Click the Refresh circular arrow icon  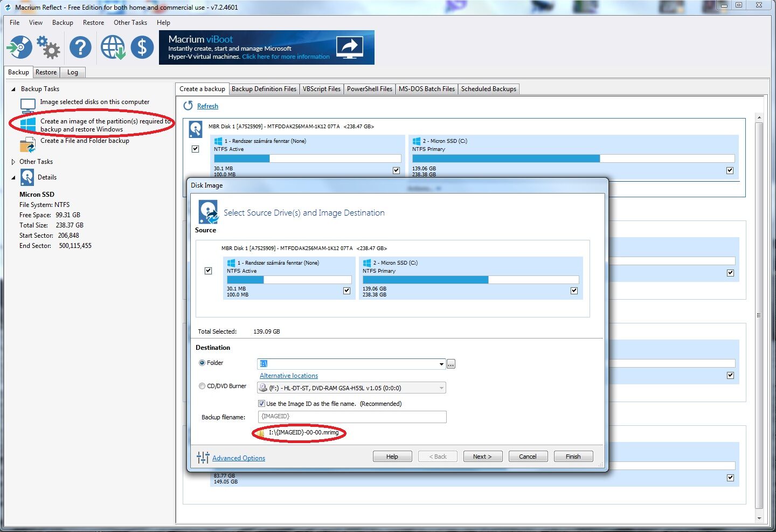tap(188, 106)
